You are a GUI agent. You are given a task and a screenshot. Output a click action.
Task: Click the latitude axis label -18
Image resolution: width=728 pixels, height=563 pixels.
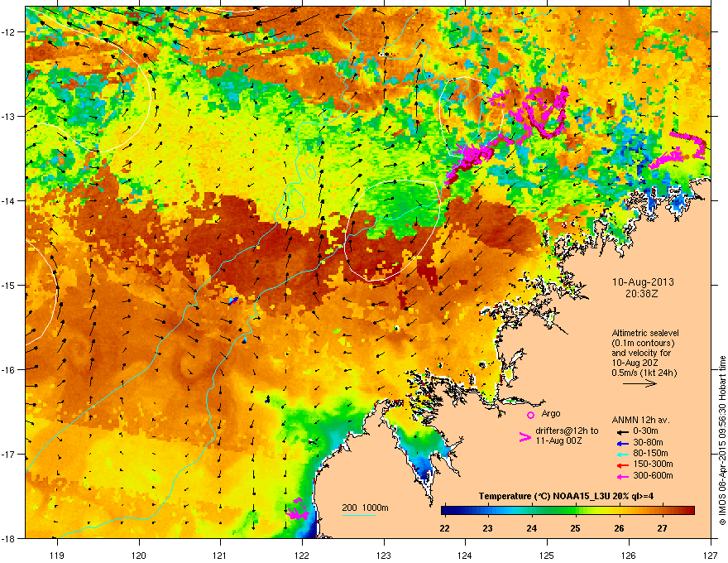click(x=9, y=538)
